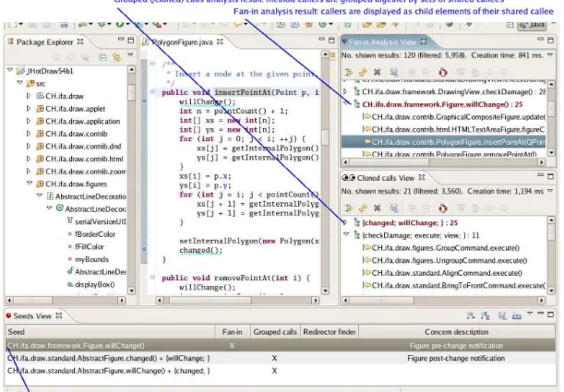
Task: Close the Seeds View tab
Action: 59,315
